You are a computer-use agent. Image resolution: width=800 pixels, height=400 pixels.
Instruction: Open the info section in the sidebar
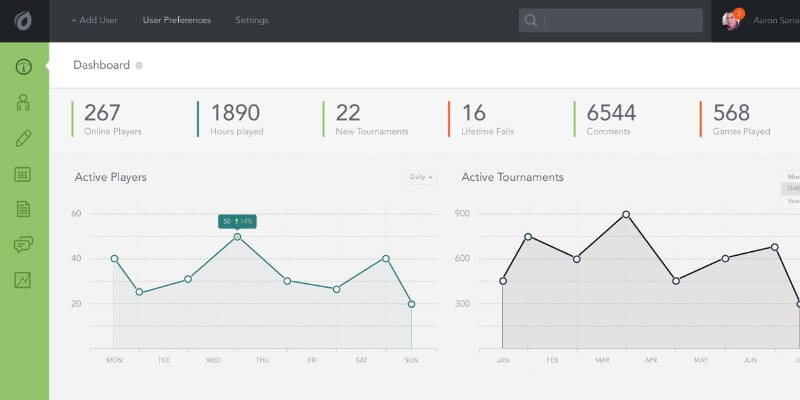point(24,67)
